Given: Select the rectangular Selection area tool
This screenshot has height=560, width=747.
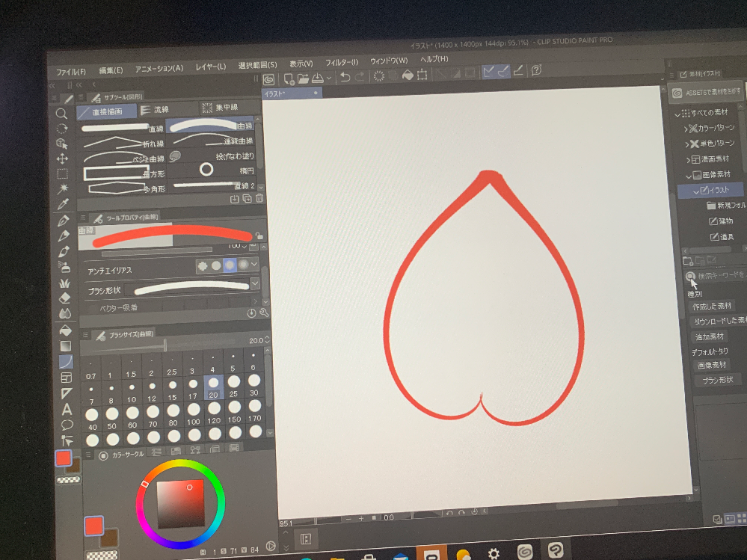Looking at the screenshot, I should point(62,173).
